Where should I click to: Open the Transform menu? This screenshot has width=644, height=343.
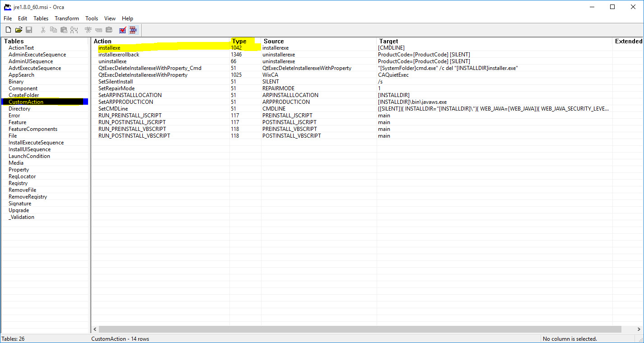point(67,19)
